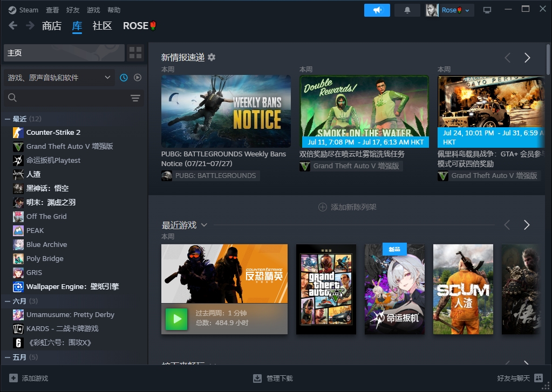The image size is (552, 392).
Task: Click the KARDS card icon in list
Action: click(18, 329)
